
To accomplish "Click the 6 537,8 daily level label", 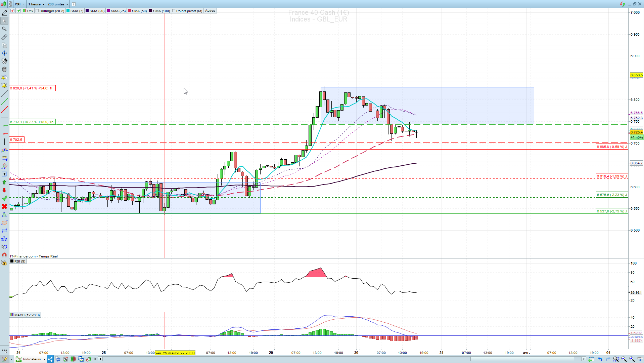I will (x=612, y=211).
